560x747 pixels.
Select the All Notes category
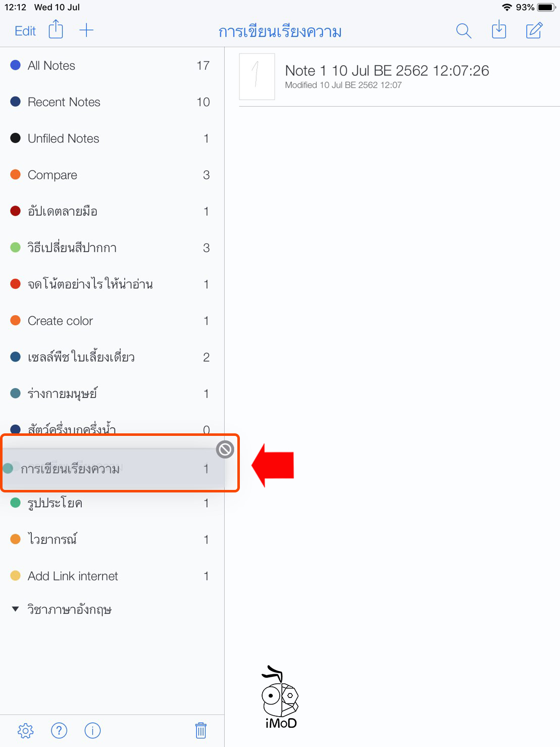coord(52,66)
